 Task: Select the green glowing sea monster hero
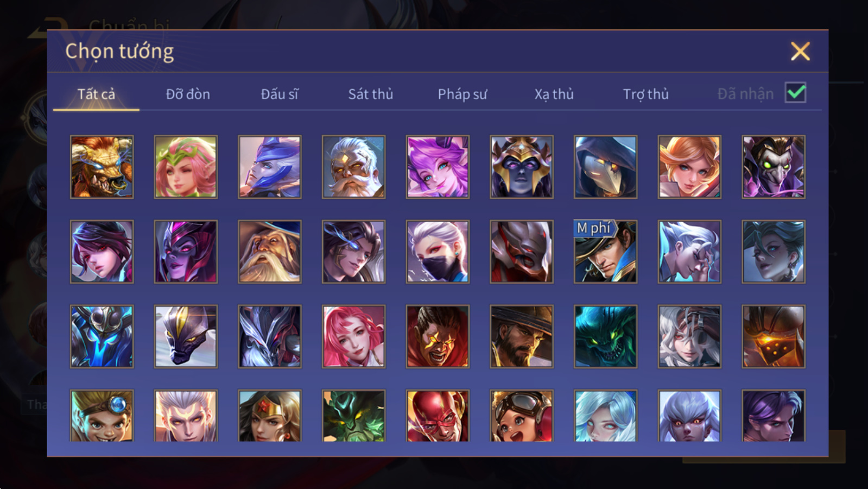605,336
